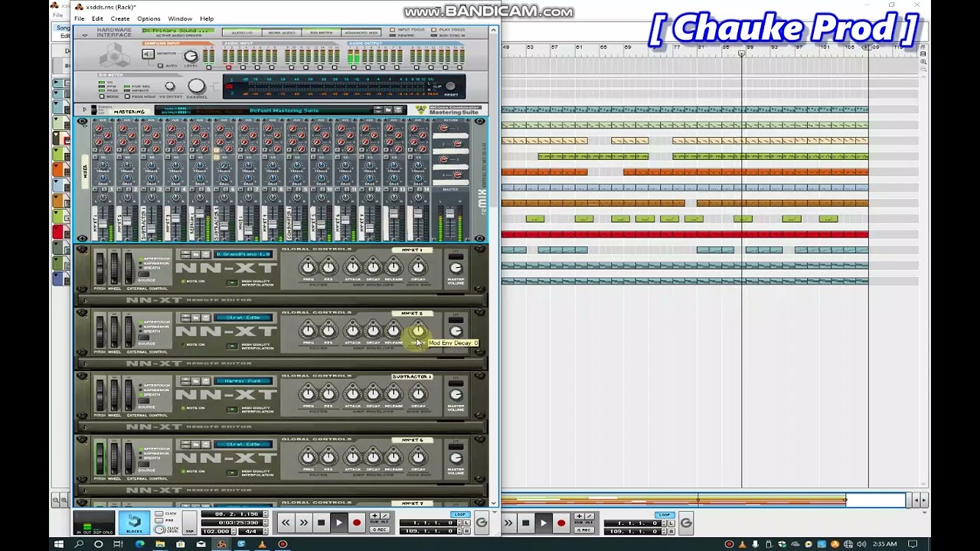Viewport: 980px width, 551px height.
Task: Toggle the sampling input Monitor speaker button
Action: coord(148,54)
